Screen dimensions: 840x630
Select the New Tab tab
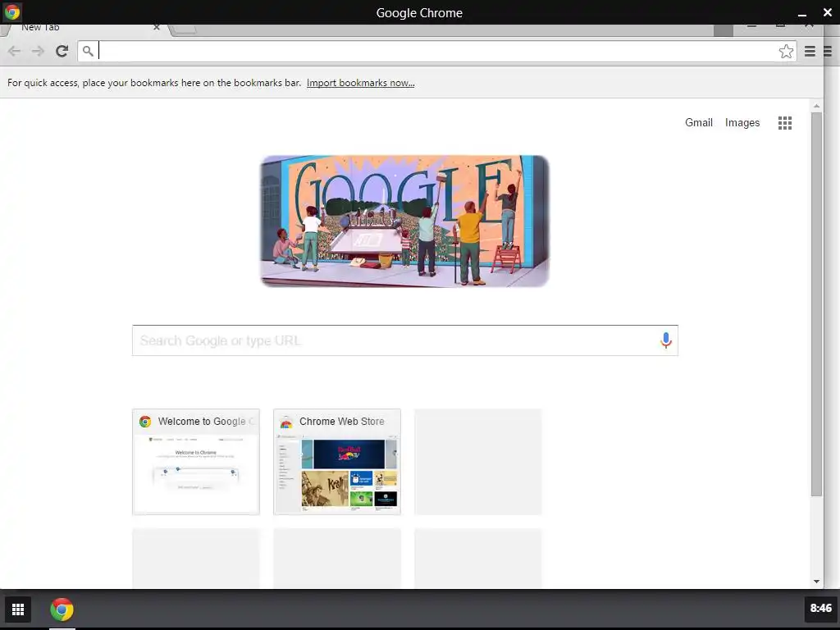click(85, 29)
